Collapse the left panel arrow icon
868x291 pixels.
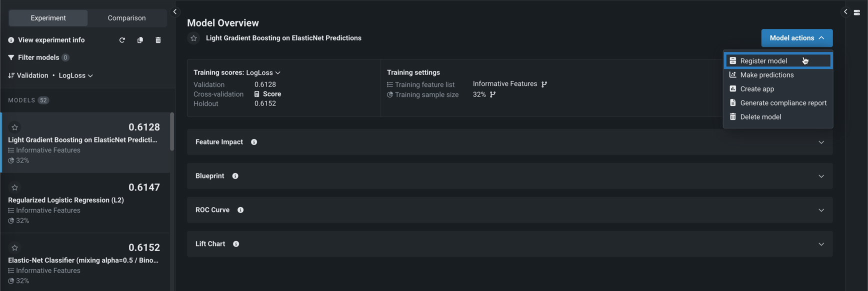[175, 11]
